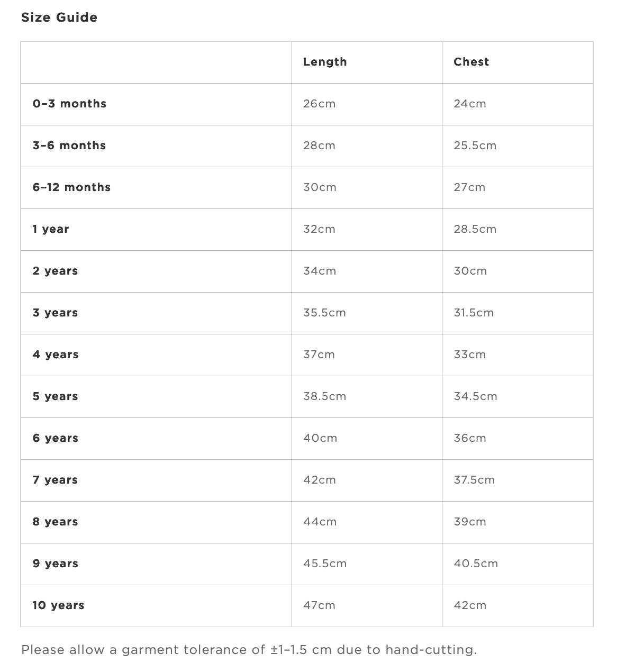Click the 40.5cm chest value

476,564
